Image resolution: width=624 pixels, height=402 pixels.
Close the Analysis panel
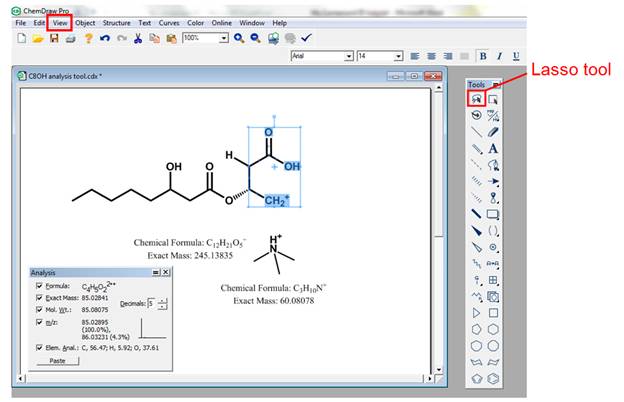pyautogui.click(x=166, y=272)
